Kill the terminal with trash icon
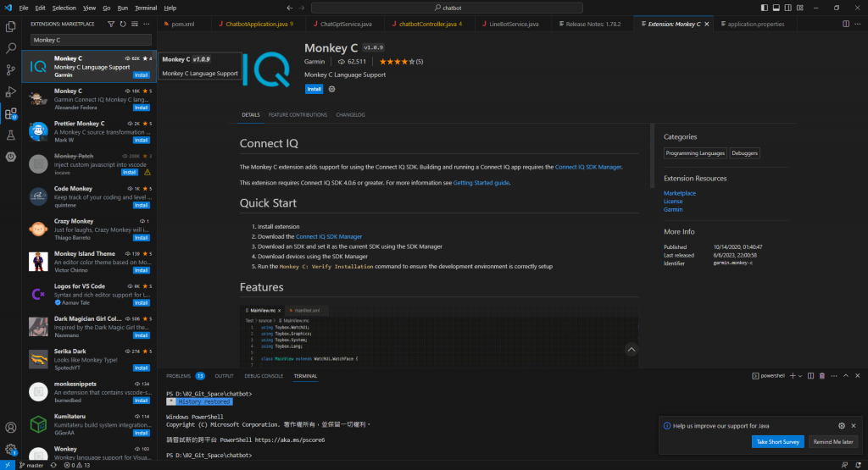This screenshot has width=868, height=470. (822, 376)
